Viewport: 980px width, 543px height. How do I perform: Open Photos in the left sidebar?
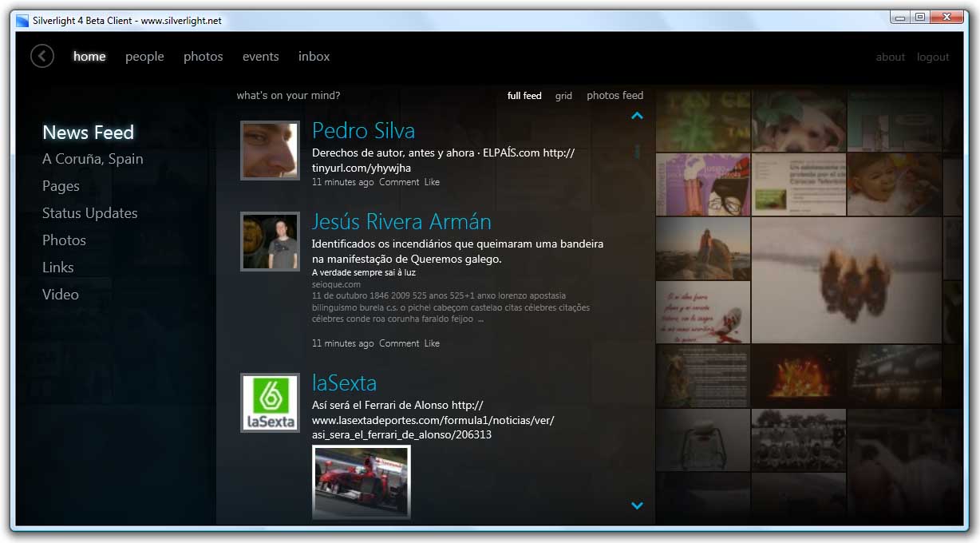[64, 240]
